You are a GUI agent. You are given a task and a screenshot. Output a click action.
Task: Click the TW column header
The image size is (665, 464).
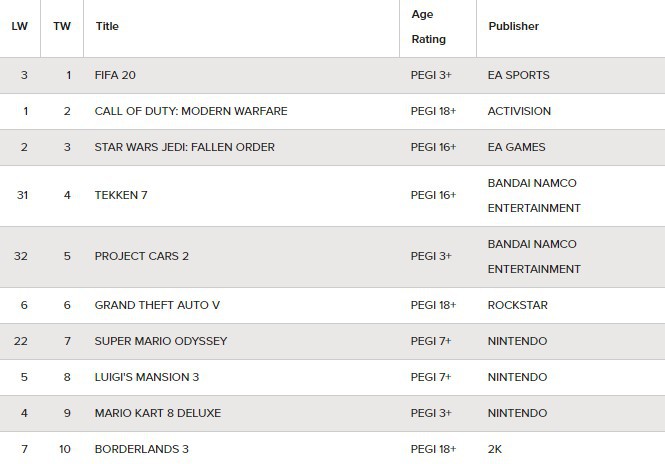point(62,26)
